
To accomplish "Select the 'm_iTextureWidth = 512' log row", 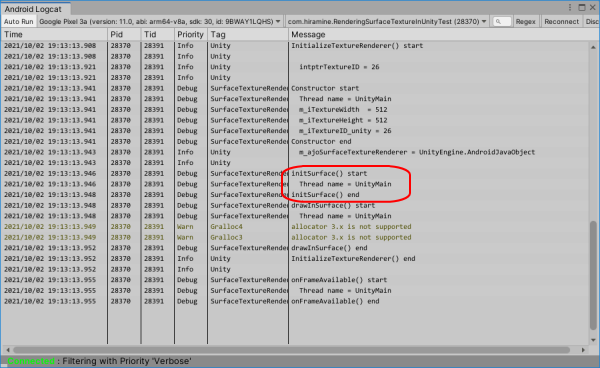I will 295,109.
